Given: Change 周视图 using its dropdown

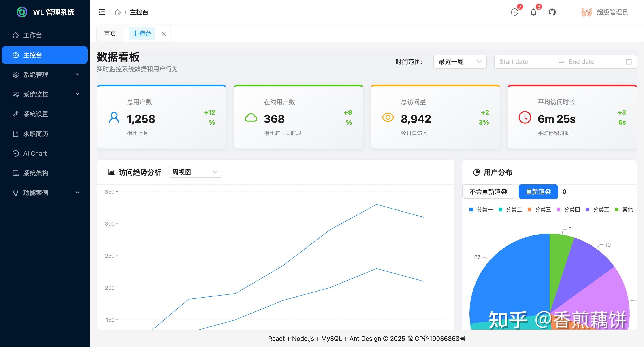Looking at the screenshot, I should [195, 172].
